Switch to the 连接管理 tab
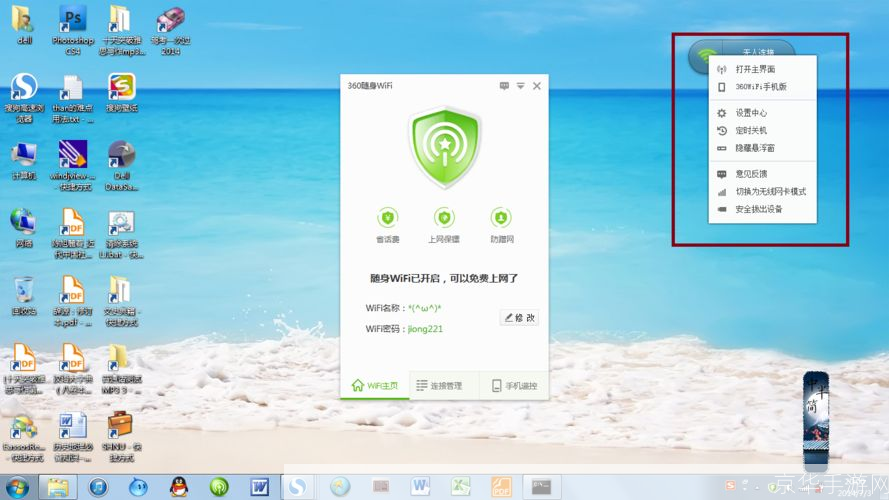889x500 pixels. click(x=444, y=385)
